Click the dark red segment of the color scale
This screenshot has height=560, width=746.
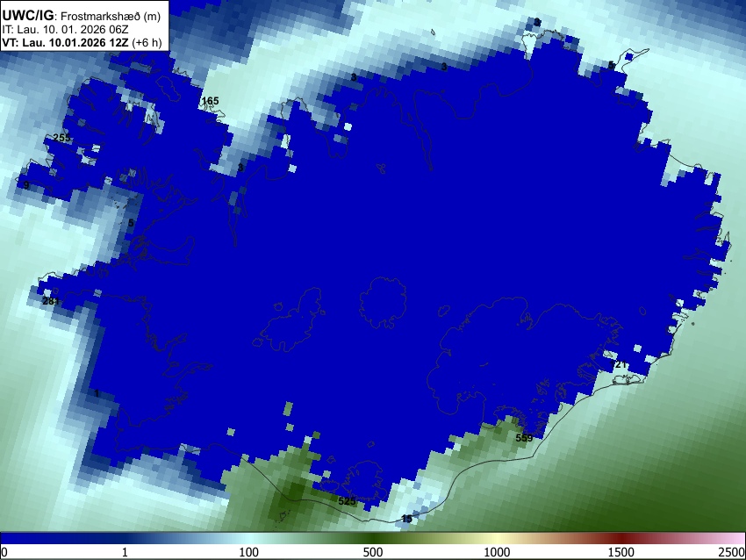pyautogui.click(x=621, y=538)
